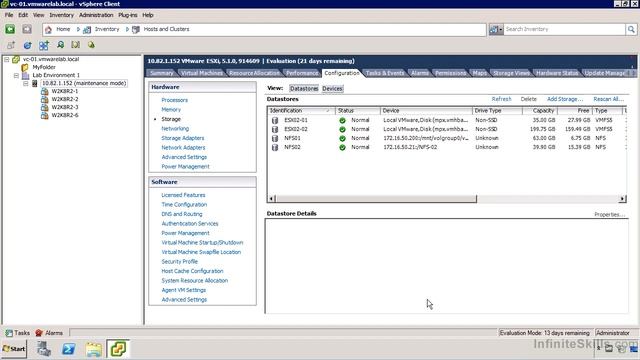
Task: Click the Lab Environment 1 datacenter icon
Action: coord(25,76)
